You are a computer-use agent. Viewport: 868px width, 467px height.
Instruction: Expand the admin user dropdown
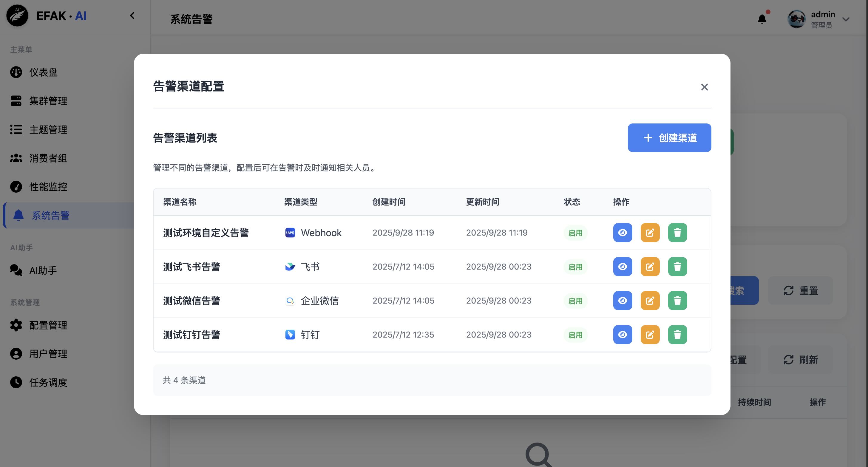pos(845,20)
